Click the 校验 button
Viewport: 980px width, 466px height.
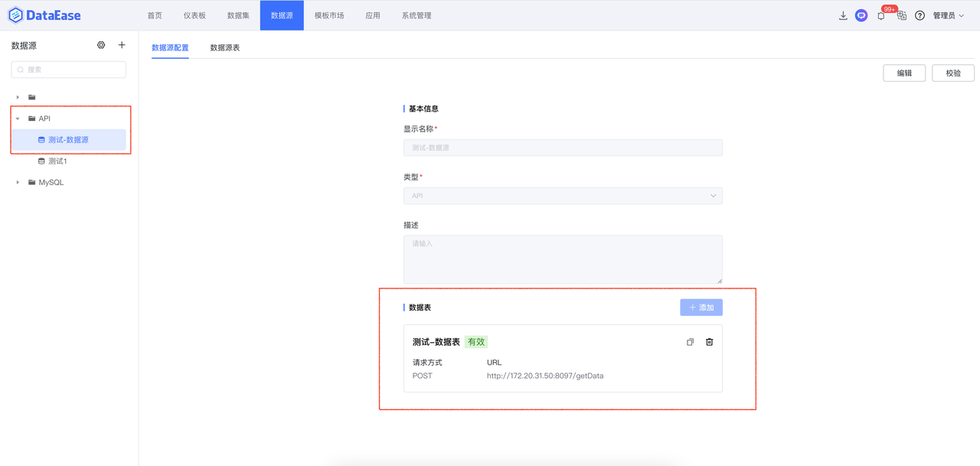[952, 72]
